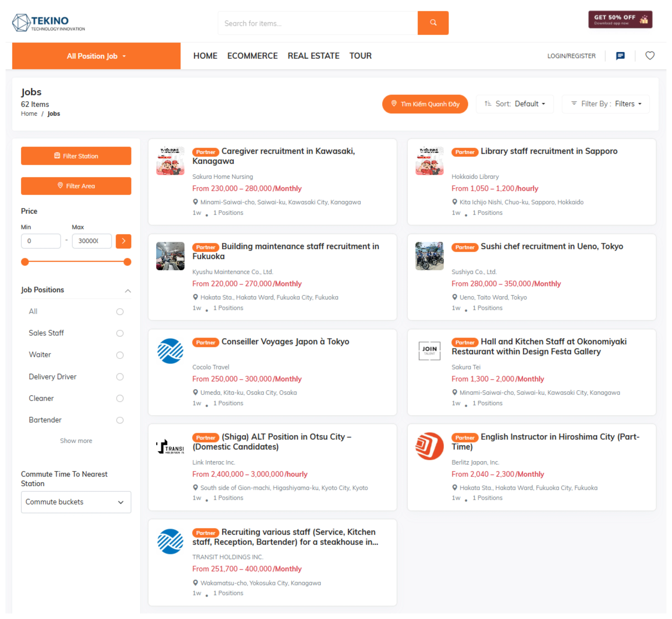
Task: Select the Waiter position radio
Action: point(120,355)
